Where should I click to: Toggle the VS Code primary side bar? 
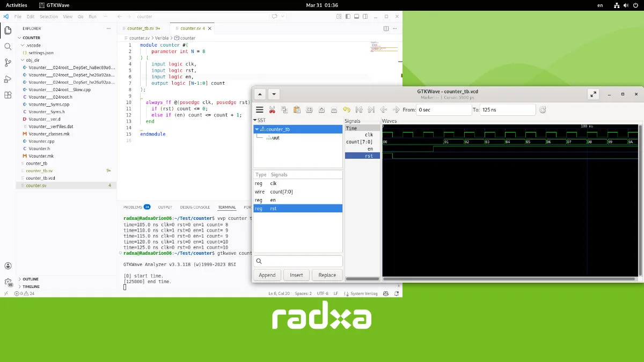pyautogui.click(x=347, y=17)
